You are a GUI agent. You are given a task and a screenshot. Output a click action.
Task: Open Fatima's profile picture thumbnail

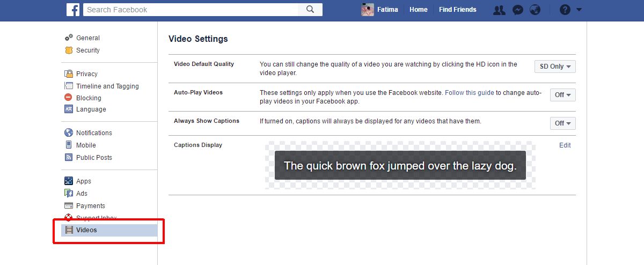(x=368, y=10)
